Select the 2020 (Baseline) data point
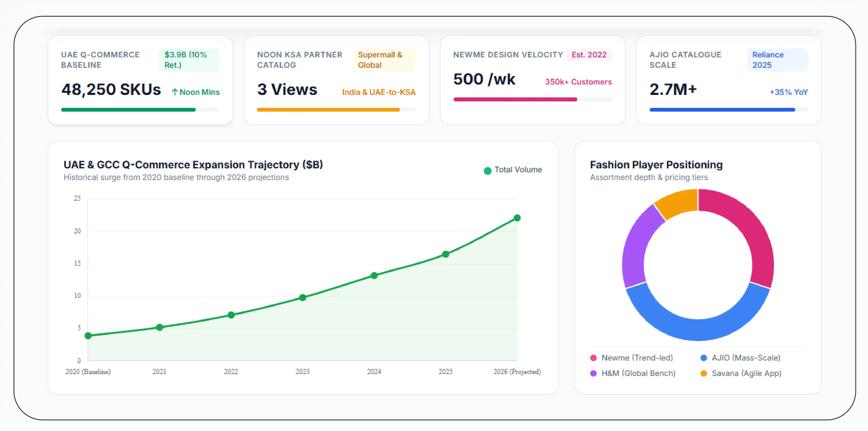868x431 pixels. [x=88, y=336]
